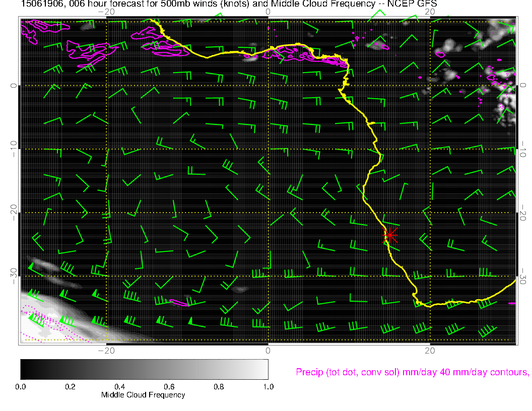Click the '20' longitude label on the top axis

click(x=430, y=12)
